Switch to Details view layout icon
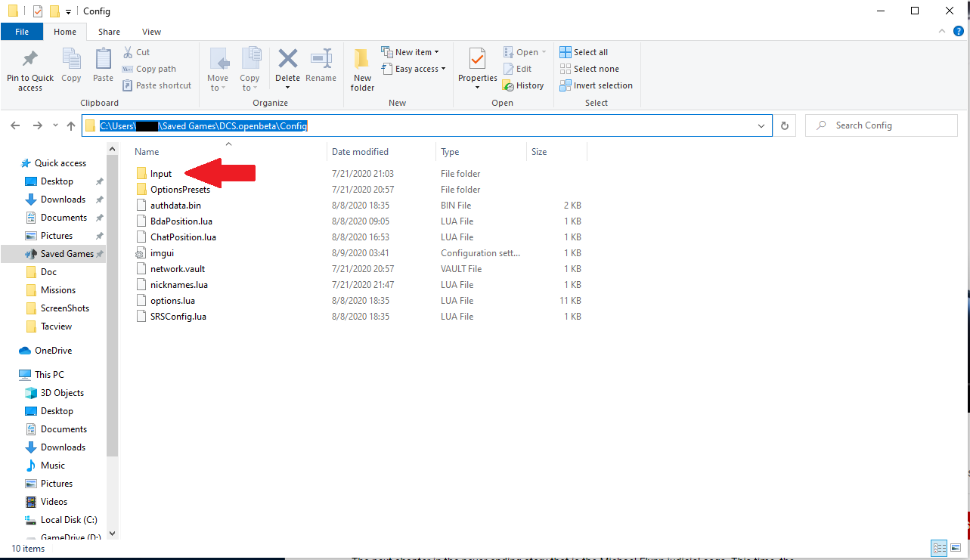Viewport: 970px width, 560px height. pyautogui.click(x=940, y=549)
